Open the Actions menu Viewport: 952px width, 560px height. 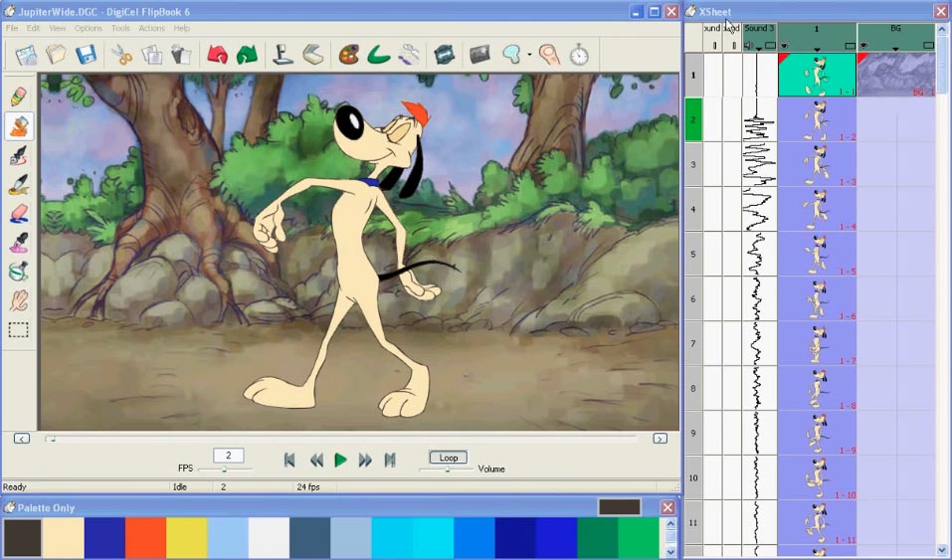coord(151,28)
